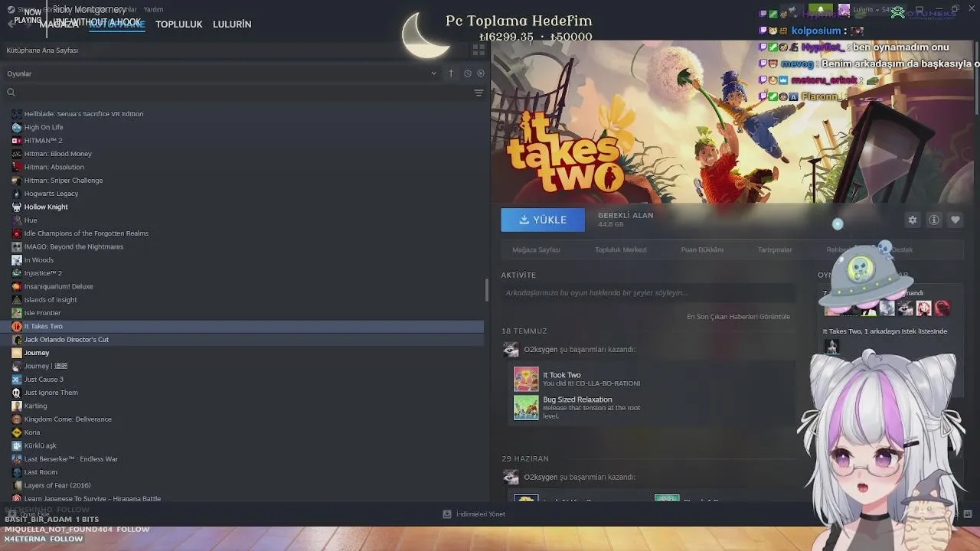980x551 pixels.
Task: Click O2ksygen avatar under 18 Temmuz
Action: tap(511, 350)
